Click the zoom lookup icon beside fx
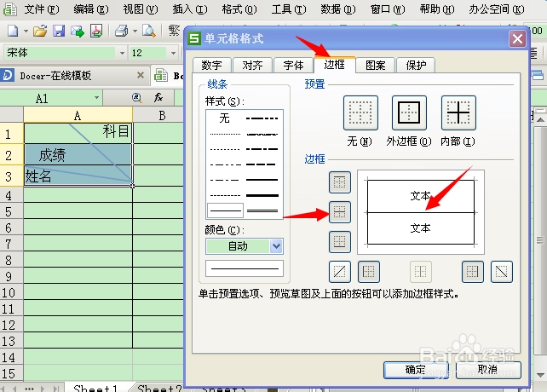The height and width of the screenshot is (392, 547). (x=136, y=98)
